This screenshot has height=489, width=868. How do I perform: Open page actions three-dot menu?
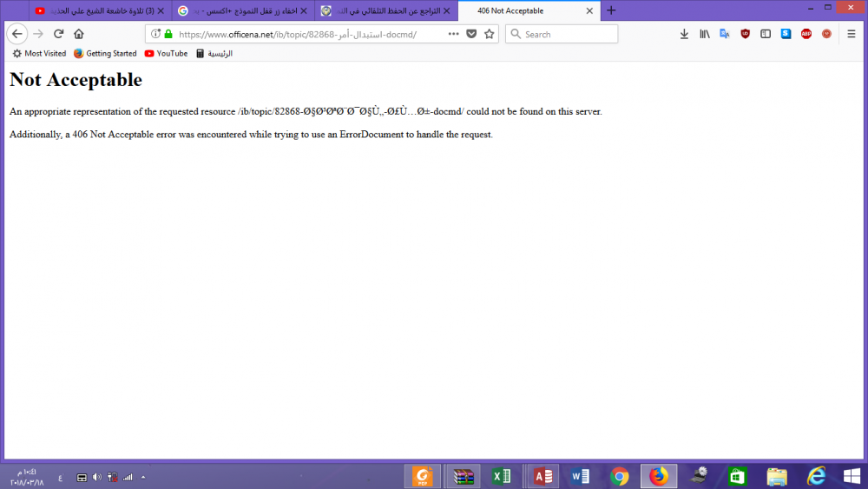click(x=453, y=34)
